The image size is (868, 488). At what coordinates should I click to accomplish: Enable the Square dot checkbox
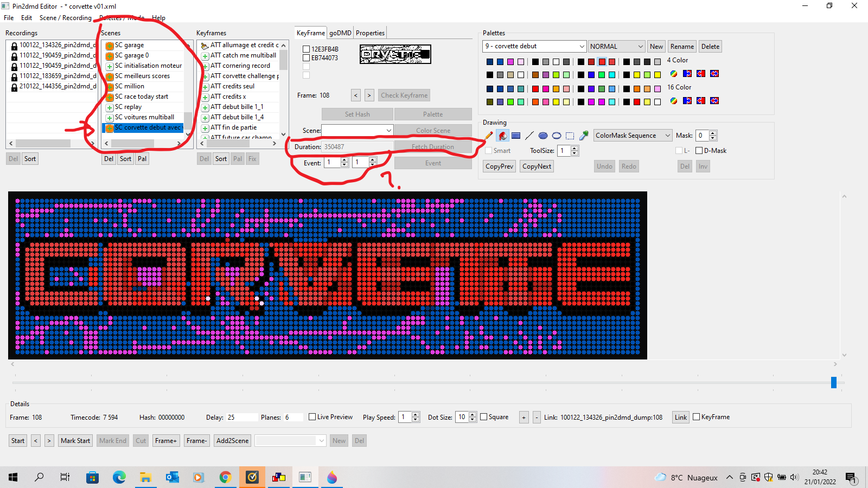pyautogui.click(x=483, y=417)
